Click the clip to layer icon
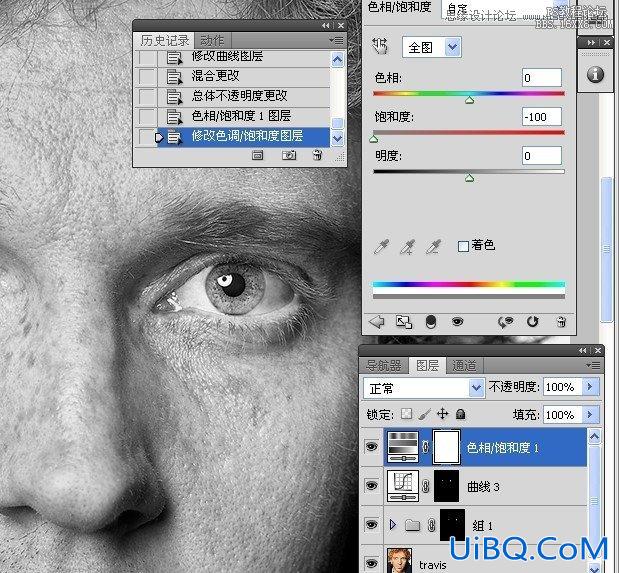This screenshot has width=619, height=573. [x=431, y=322]
